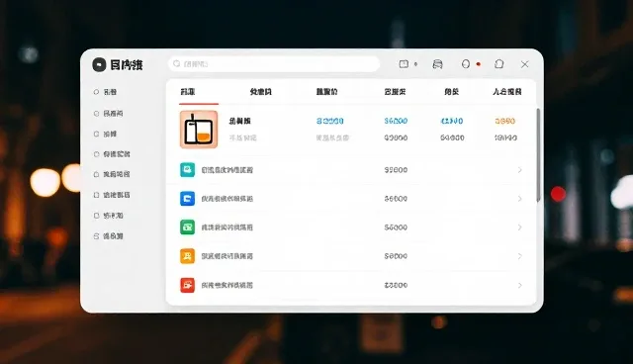The image size is (633, 364).
Task: Select the last sidebar menu item
Action: point(108,236)
